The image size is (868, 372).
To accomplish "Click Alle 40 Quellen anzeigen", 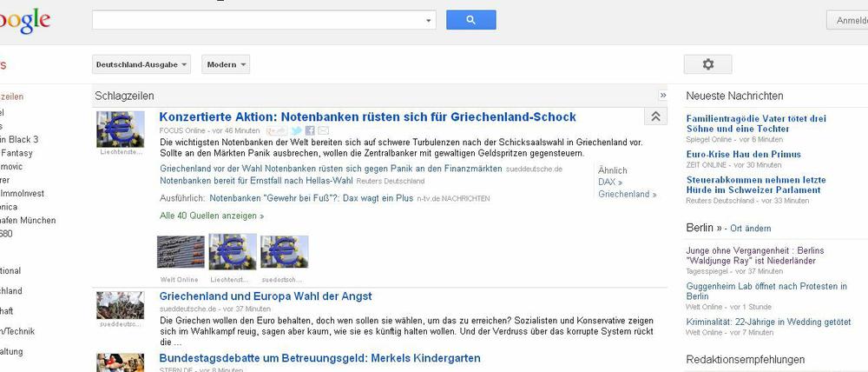I will 212,216.
